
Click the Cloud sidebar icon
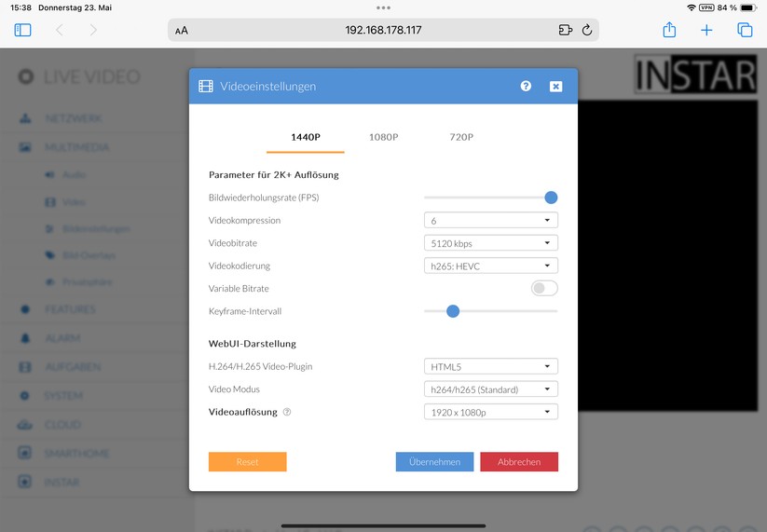pos(25,425)
